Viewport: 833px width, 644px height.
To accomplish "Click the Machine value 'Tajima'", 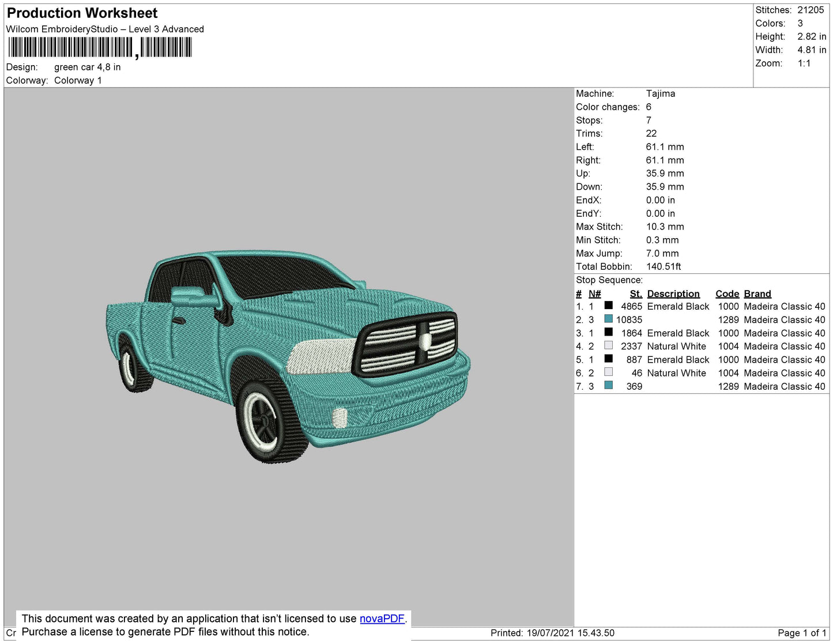I will tap(661, 93).
